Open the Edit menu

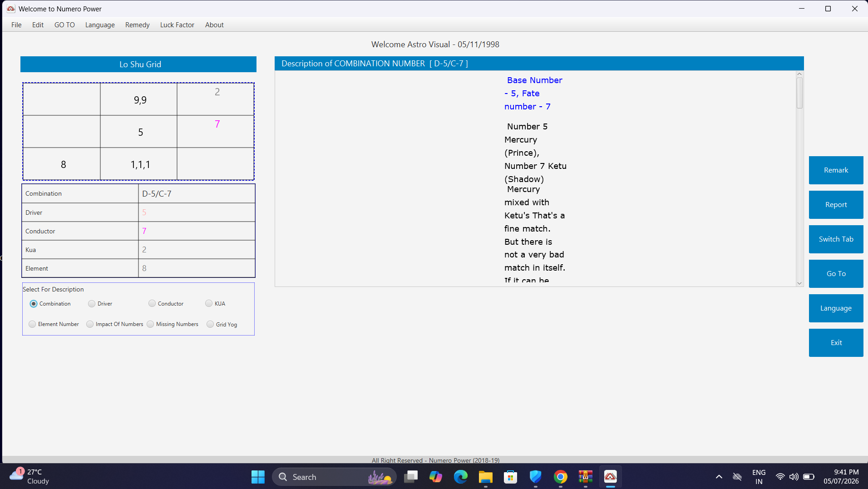click(38, 25)
